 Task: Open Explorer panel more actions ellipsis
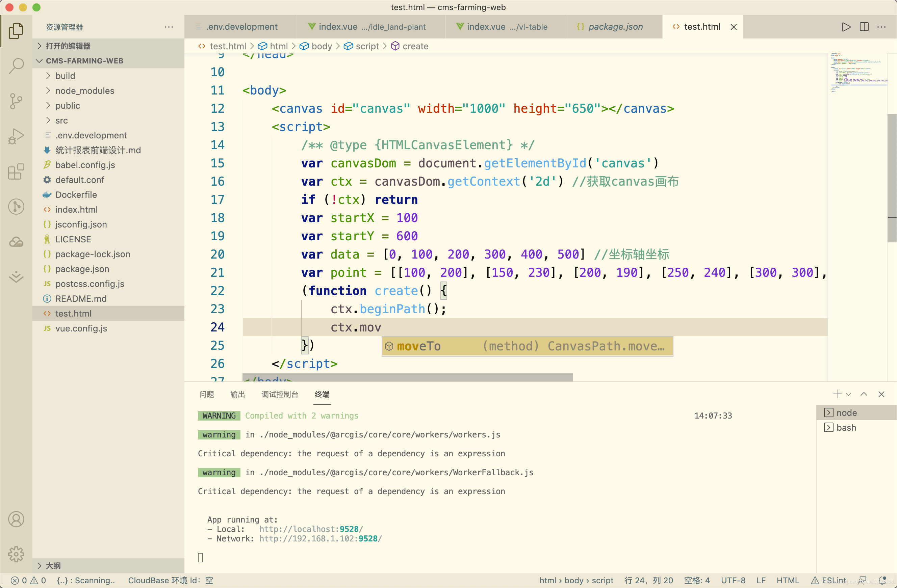pos(169,27)
